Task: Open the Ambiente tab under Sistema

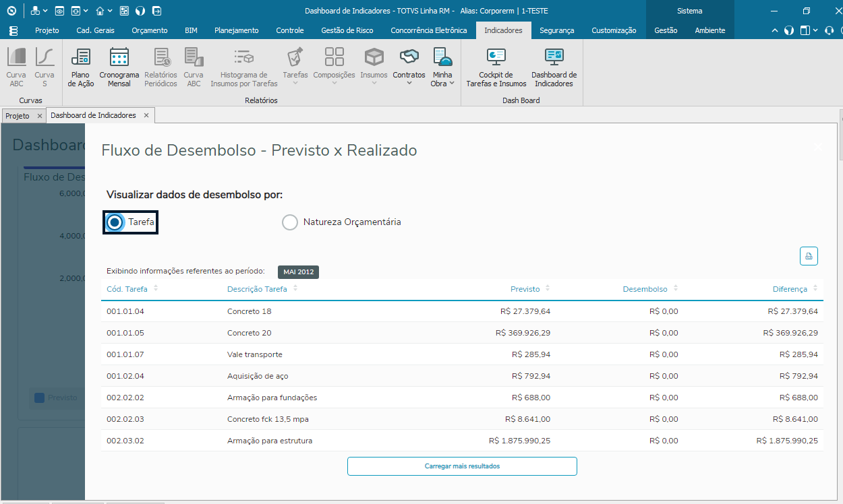Action: coord(710,30)
